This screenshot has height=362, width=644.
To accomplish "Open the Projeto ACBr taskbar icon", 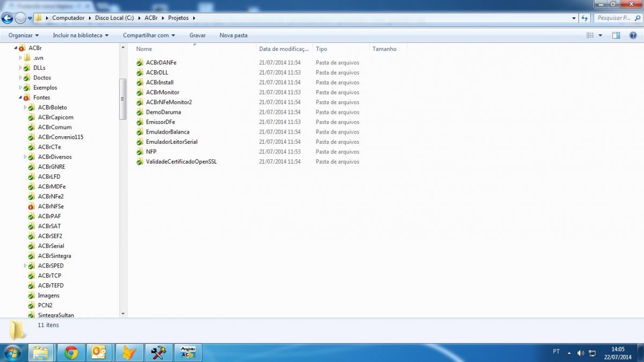I will (187, 352).
